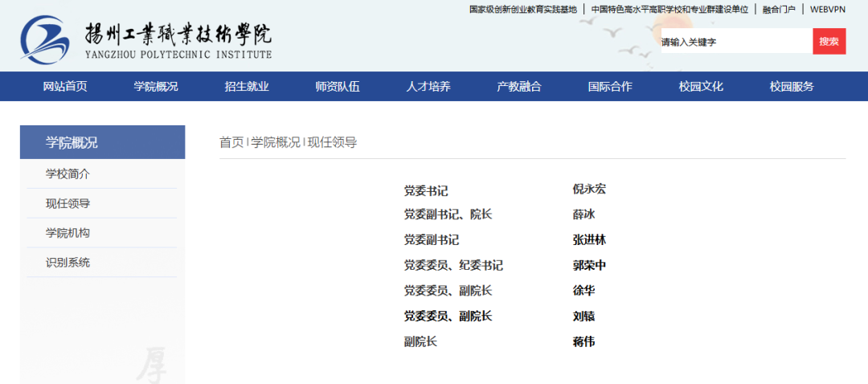The image size is (868, 384).
Task: Open the 校园服务 navigation item
Action: pos(792,87)
